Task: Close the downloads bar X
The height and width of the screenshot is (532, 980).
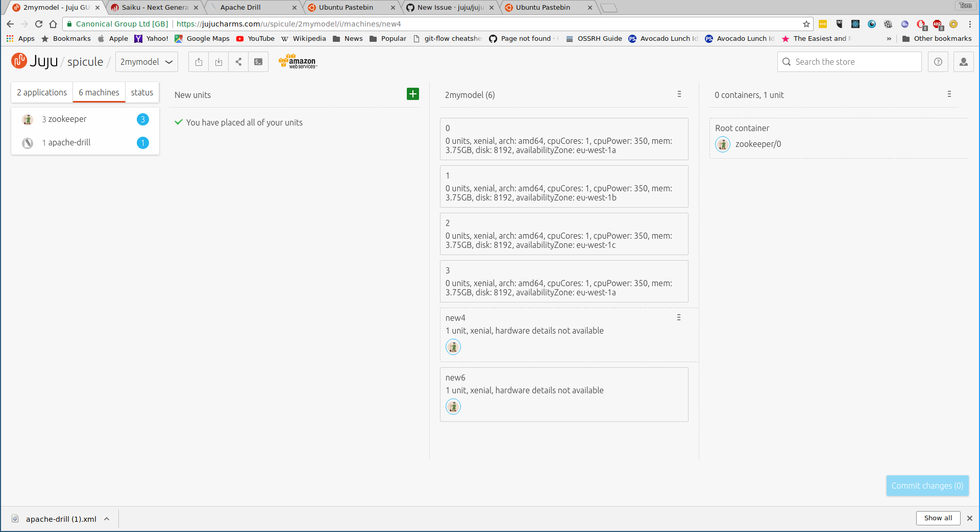Action: [970, 518]
